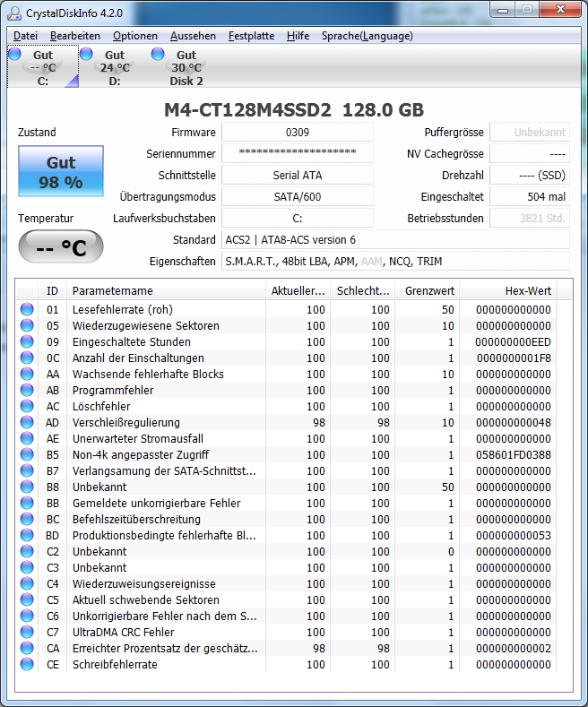Click the Firmware field showing 0309
The height and width of the screenshot is (707, 588).
298,132
